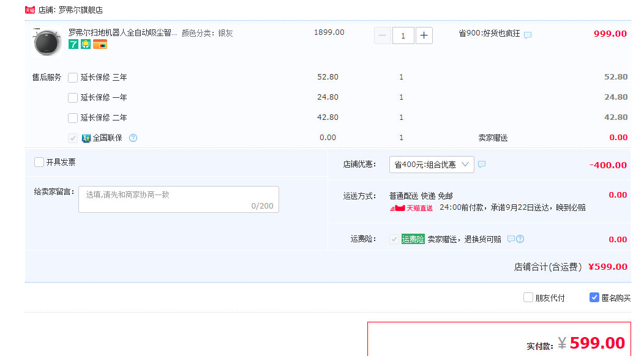The image size is (644, 356).
Task: Click the green shield guarantee badge icon
Action: coord(86,44)
